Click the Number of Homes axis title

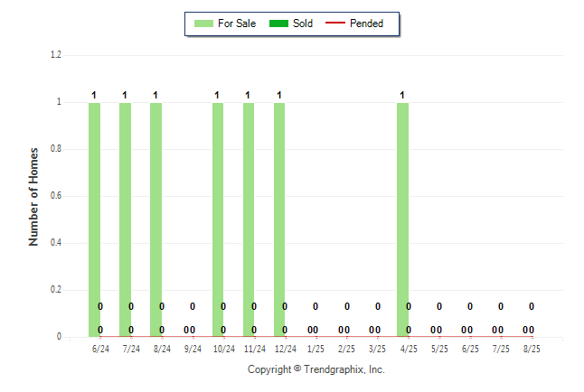pyautogui.click(x=33, y=197)
